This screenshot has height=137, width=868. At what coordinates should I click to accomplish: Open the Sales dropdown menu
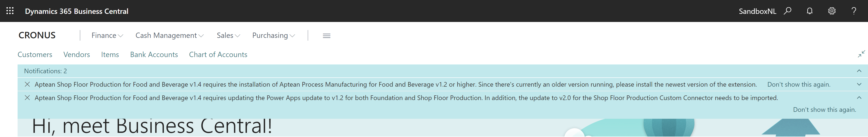tap(228, 36)
